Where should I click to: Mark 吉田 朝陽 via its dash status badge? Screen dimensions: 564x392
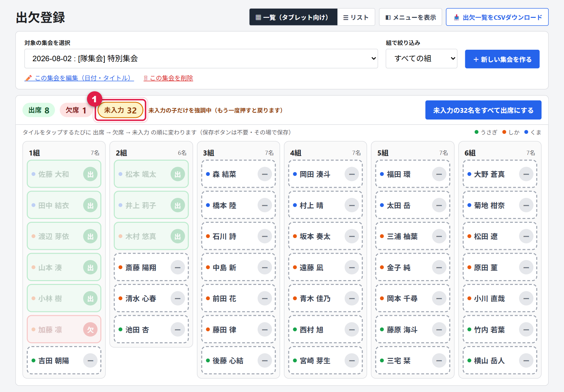tap(90, 361)
